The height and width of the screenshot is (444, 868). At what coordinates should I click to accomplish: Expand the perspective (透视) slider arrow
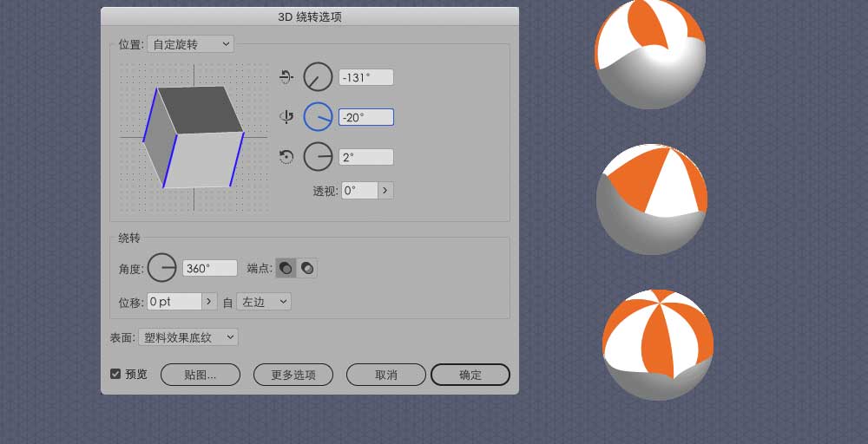point(385,191)
